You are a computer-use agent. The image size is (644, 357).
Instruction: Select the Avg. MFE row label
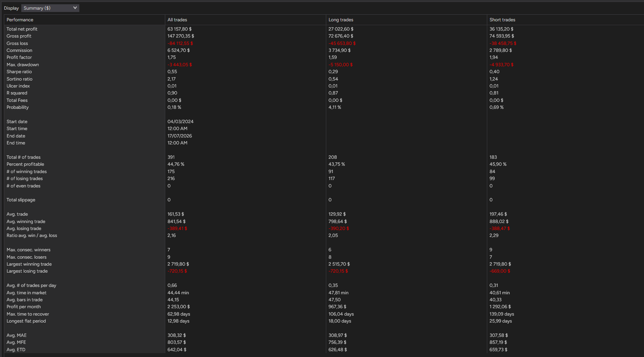tap(16, 342)
